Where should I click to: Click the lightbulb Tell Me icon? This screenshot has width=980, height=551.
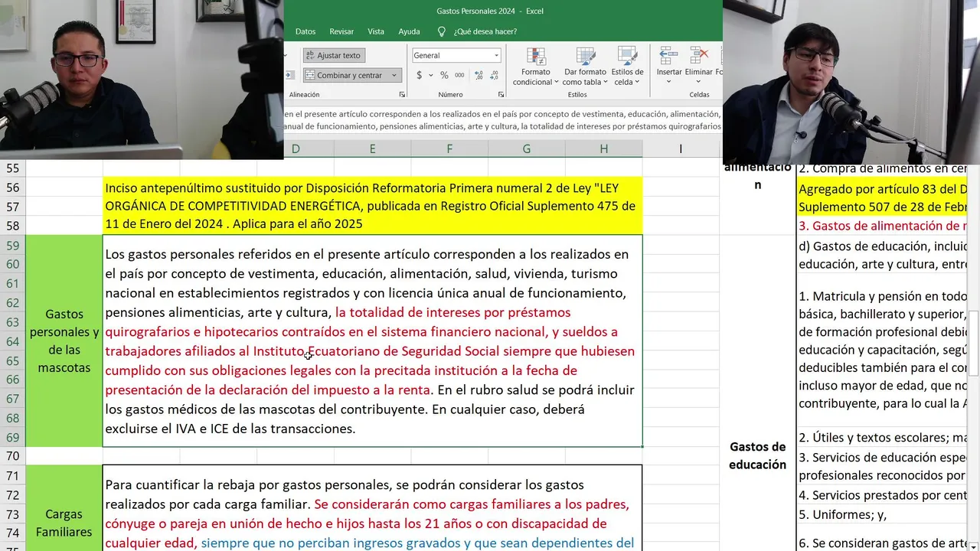point(442,31)
